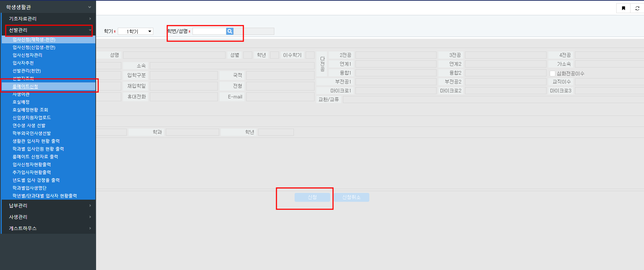Click the student ID search magnifier icon
Viewport: 644px width, 270px height.
(230, 31)
